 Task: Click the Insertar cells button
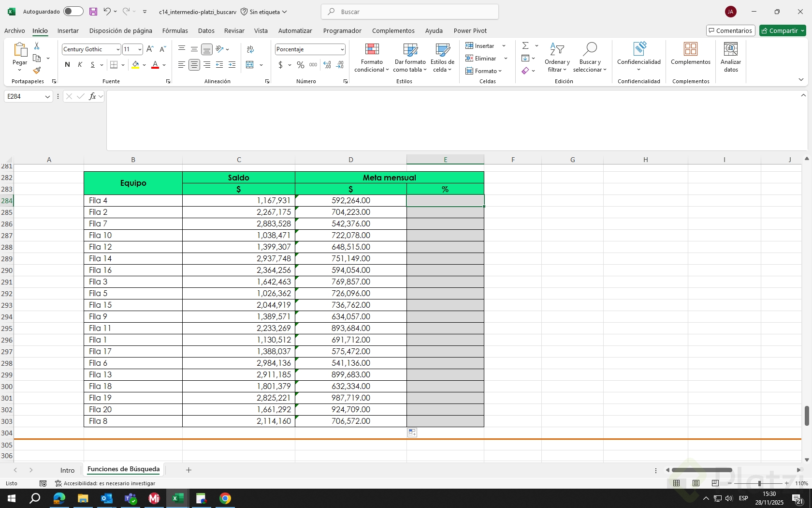(x=480, y=46)
